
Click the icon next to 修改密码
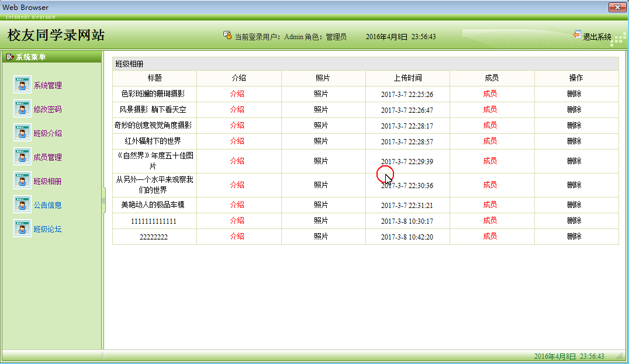pos(22,109)
